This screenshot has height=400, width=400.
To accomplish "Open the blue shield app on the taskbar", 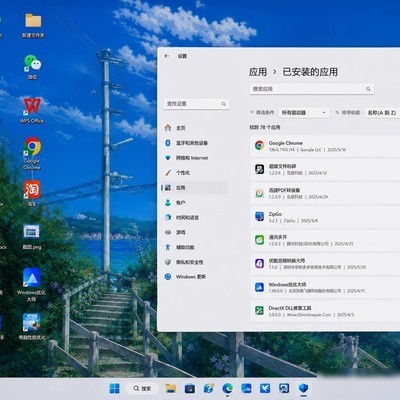I will click(303, 388).
